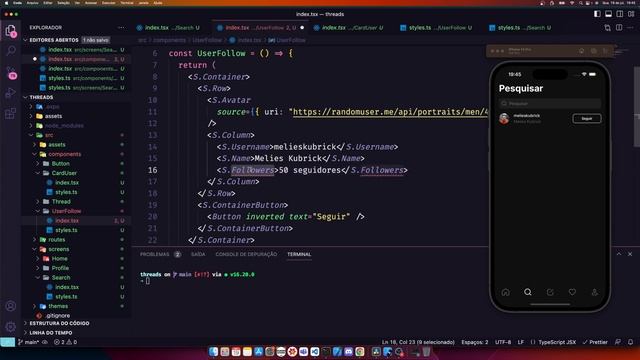
Task: Click simulator home button icon in toolbar
Action: [x=582, y=51]
